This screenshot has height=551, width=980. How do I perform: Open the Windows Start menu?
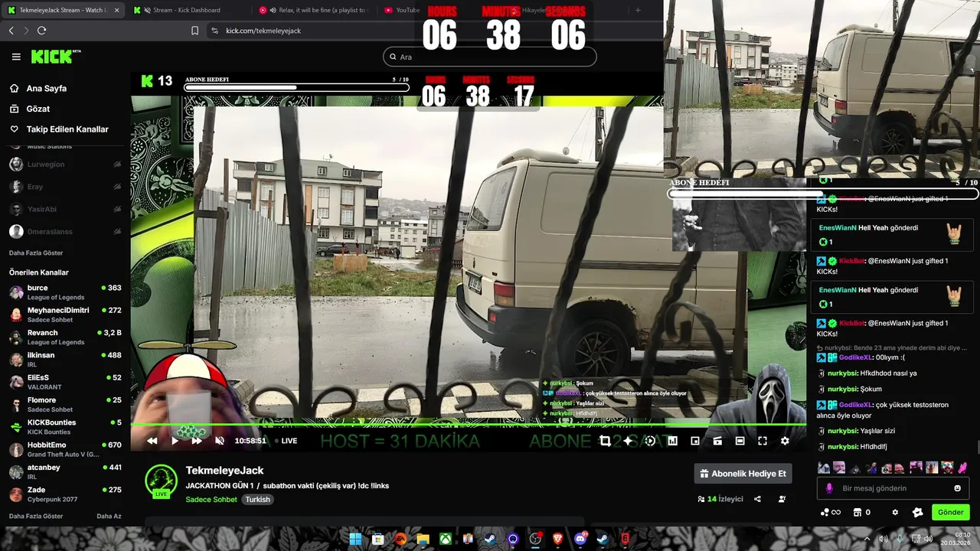[x=355, y=539]
